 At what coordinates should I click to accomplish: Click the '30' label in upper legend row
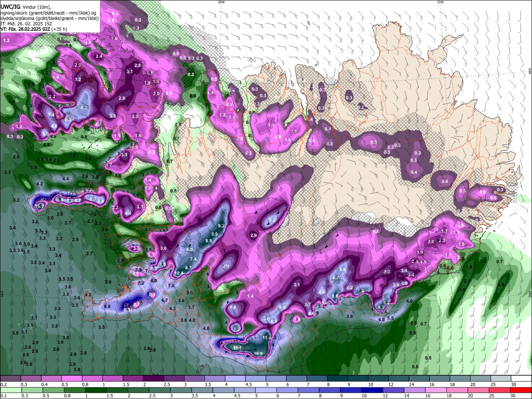[514, 384]
